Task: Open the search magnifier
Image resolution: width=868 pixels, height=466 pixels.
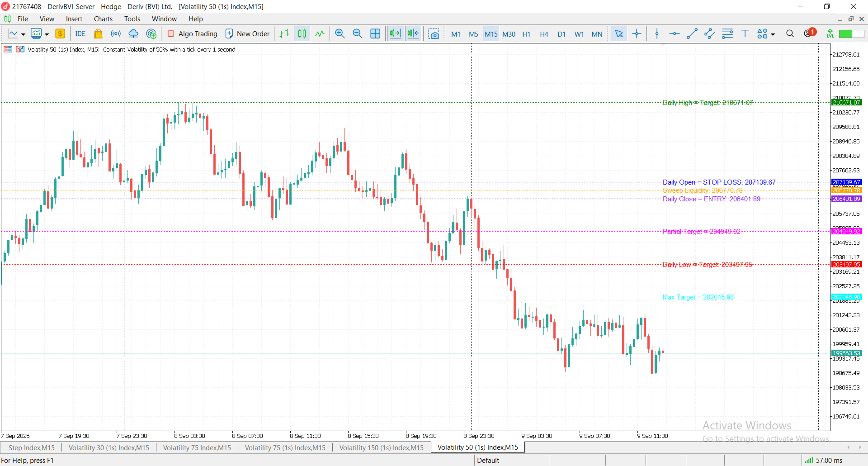Action: coord(790,34)
